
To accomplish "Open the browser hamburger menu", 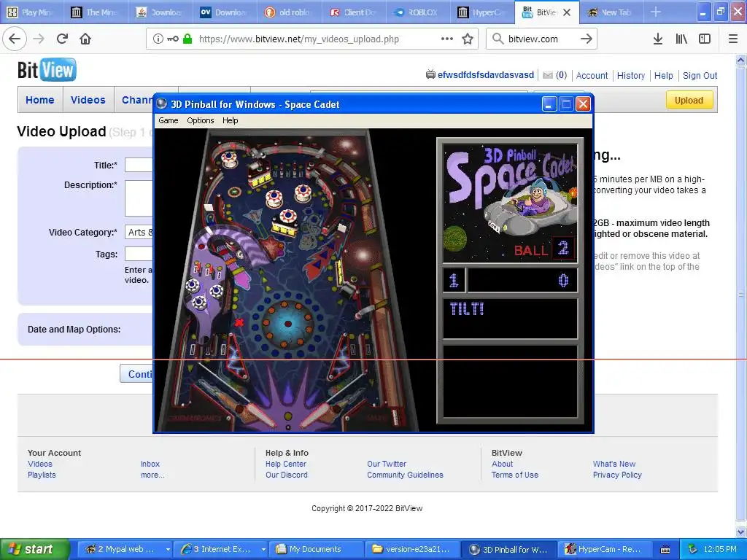I will point(733,39).
